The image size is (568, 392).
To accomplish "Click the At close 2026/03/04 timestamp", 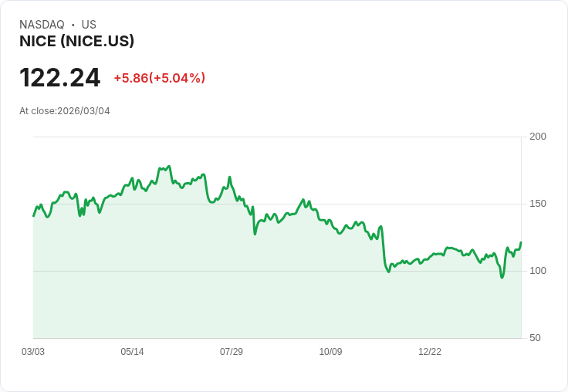I will 65,111.
